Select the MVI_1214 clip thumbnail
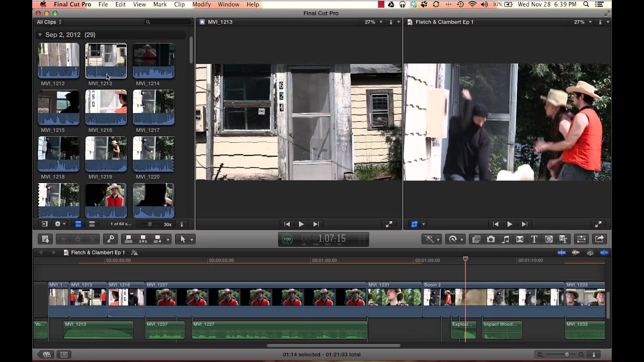The image size is (644, 362). click(x=153, y=61)
